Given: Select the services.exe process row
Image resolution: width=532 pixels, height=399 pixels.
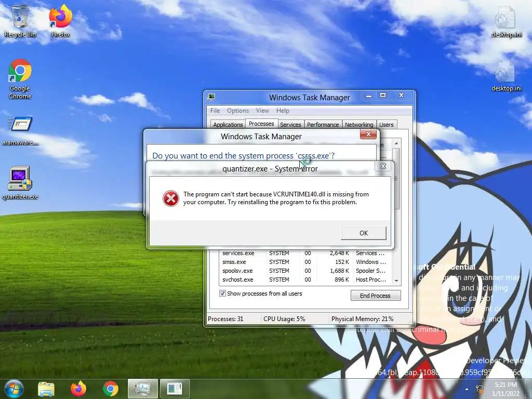Looking at the screenshot, I should [x=307, y=253].
